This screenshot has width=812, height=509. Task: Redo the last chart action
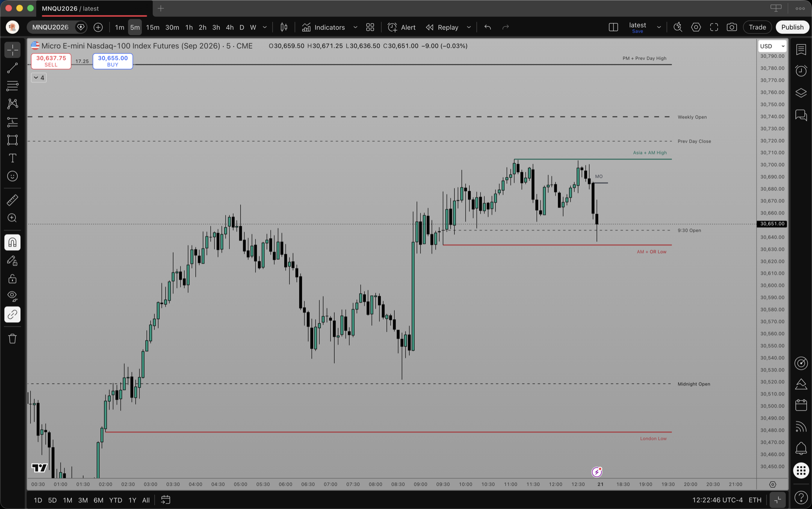(506, 28)
